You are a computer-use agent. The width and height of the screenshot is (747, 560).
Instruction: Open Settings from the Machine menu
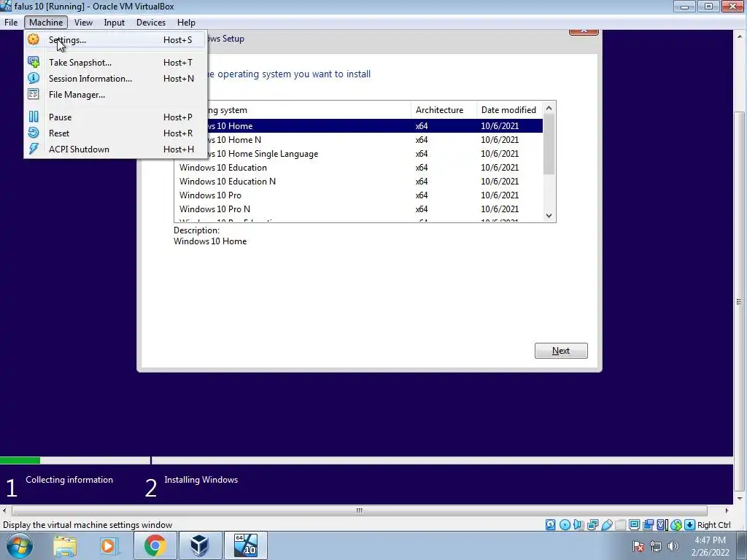click(115, 40)
